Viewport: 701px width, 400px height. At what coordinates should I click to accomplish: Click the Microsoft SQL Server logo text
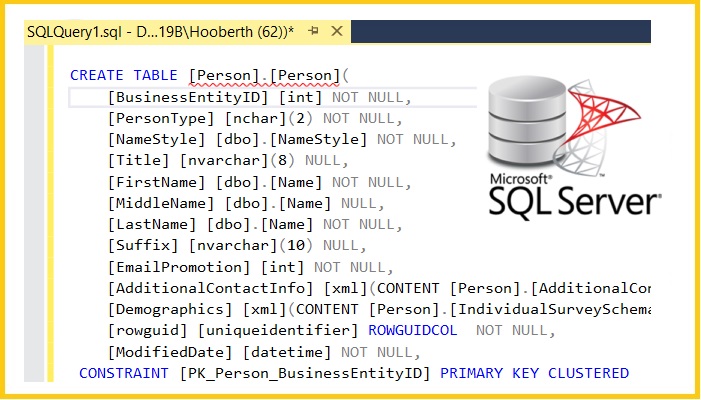click(573, 198)
